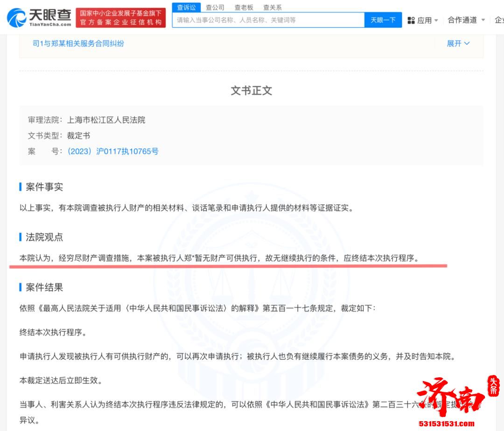
Task: Click the 企业 menu item at top right
Action: click(499, 20)
